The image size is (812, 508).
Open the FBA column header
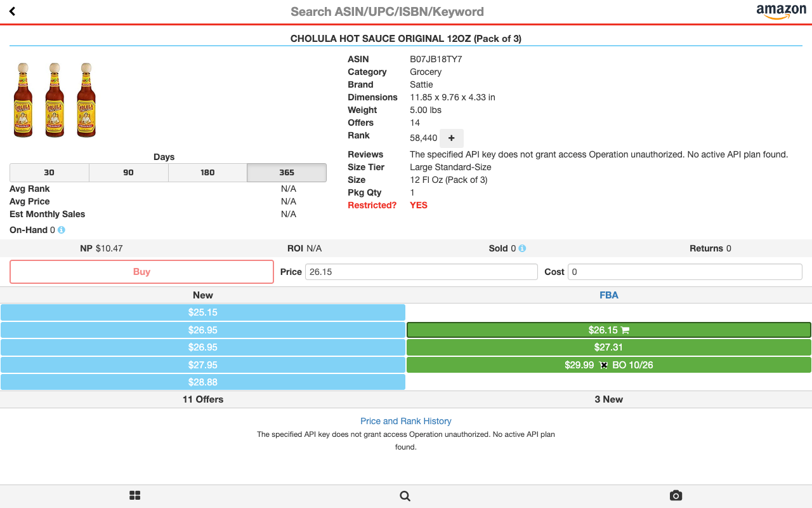(608, 295)
